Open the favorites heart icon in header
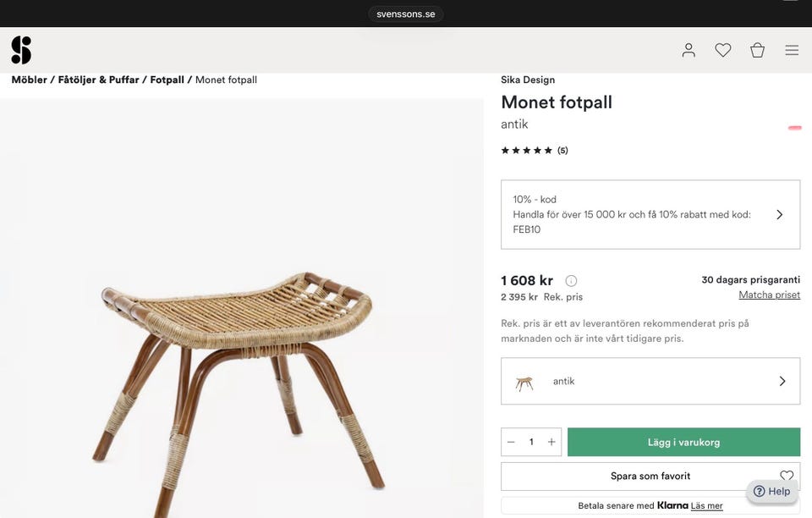The image size is (812, 518). [x=723, y=50]
